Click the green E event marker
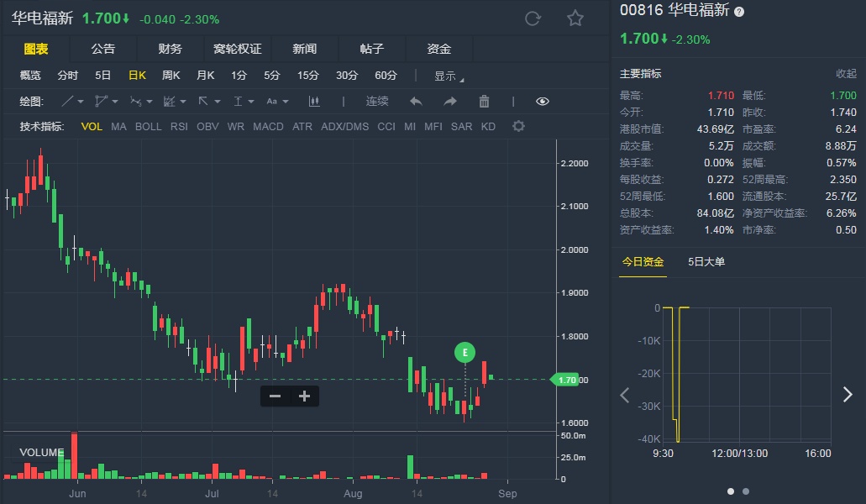The width and height of the screenshot is (866, 504). point(464,352)
